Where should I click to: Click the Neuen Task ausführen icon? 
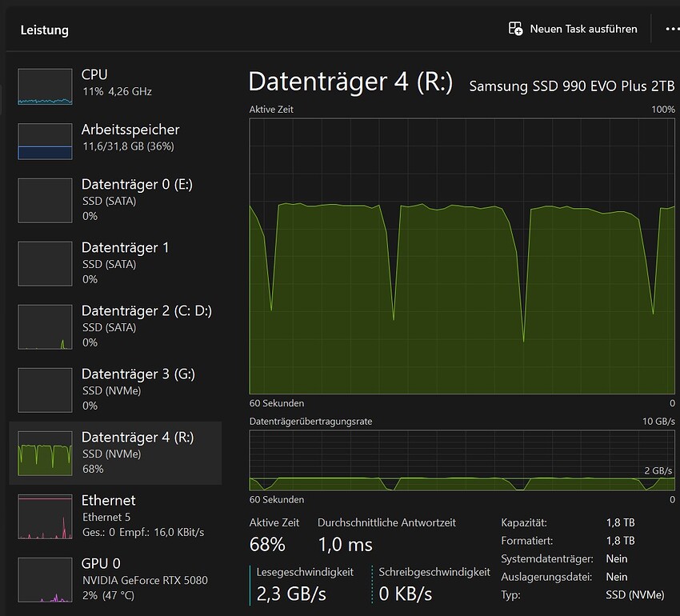[x=516, y=29]
